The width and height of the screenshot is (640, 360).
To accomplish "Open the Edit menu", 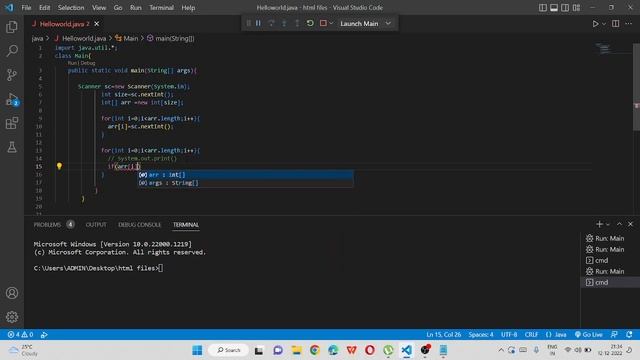I will tap(44, 8).
